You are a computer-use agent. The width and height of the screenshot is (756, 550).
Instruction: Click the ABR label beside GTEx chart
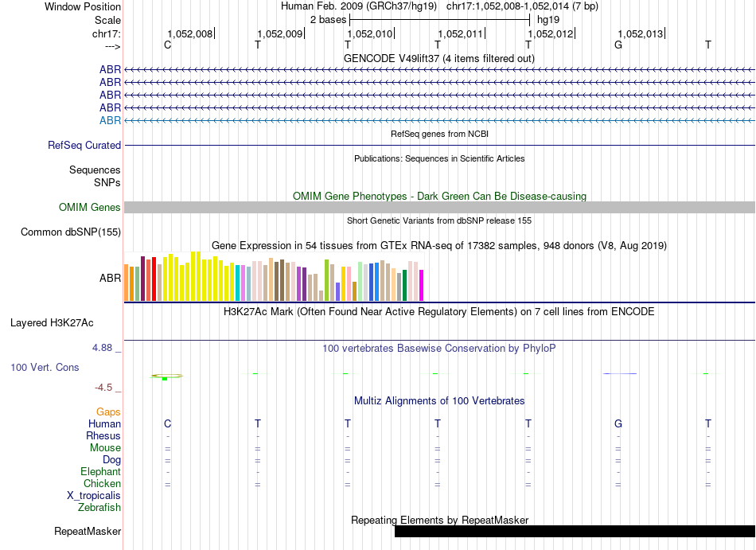110,278
